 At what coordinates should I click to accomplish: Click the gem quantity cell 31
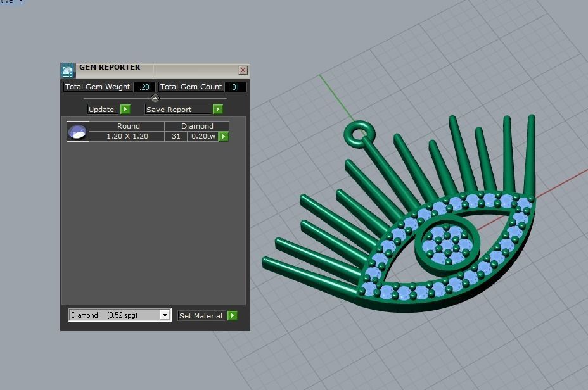pyautogui.click(x=176, y=136)
